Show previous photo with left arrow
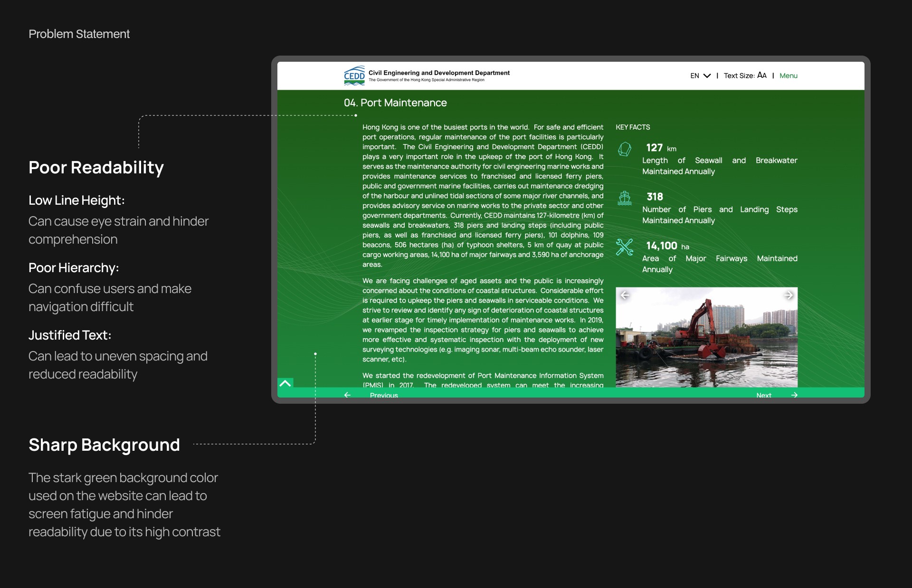 pos(625,295)
